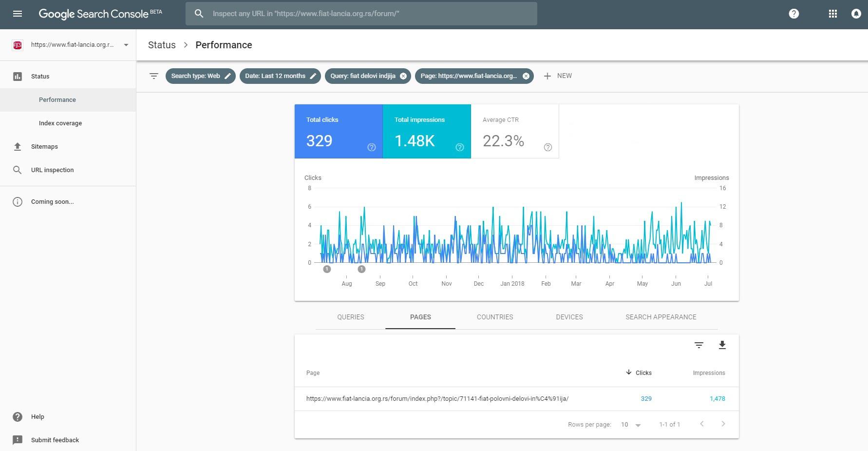
Task: Click the fiat-polovni-delovi page URL row
Action: 437,399
